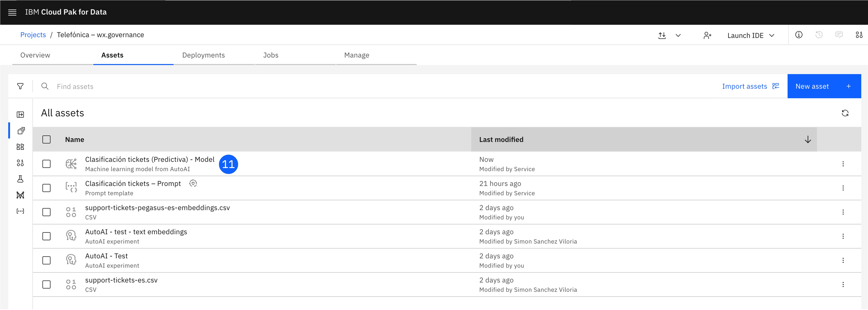Sort by the Name column header
The height and width of the screenshot is (310, 868).
[74, 140]
